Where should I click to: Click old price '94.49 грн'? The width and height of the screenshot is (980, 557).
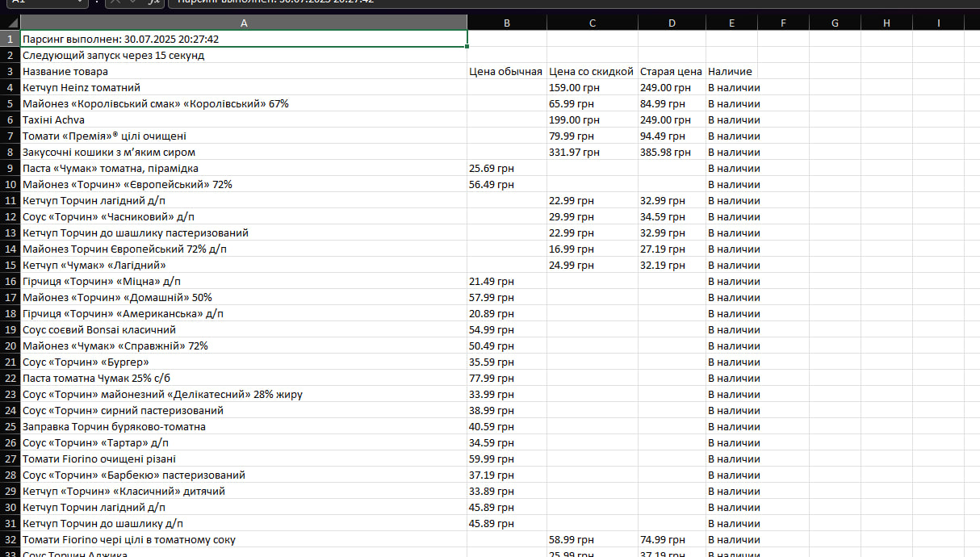672,136
